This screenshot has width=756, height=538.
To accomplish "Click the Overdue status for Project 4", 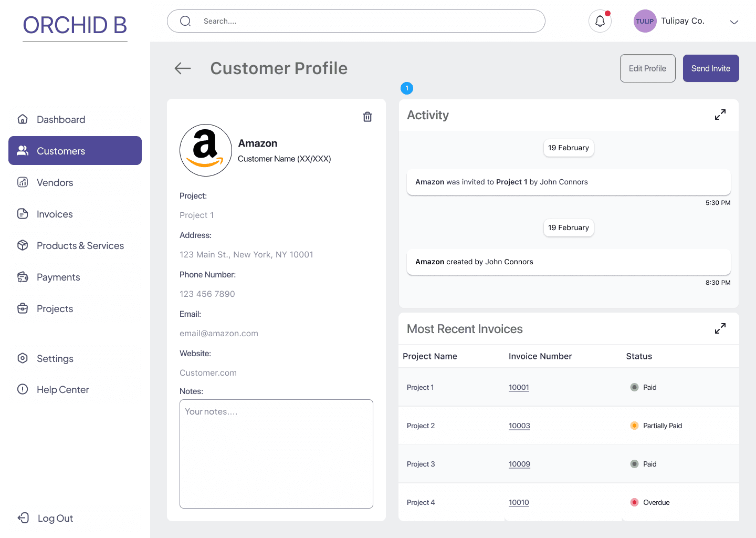I will pyautogui.click(x=650, y=502).
